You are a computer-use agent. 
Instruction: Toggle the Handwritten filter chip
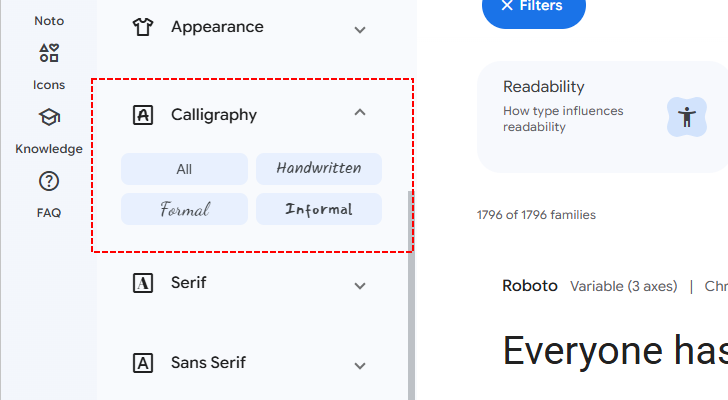point(319,169)
